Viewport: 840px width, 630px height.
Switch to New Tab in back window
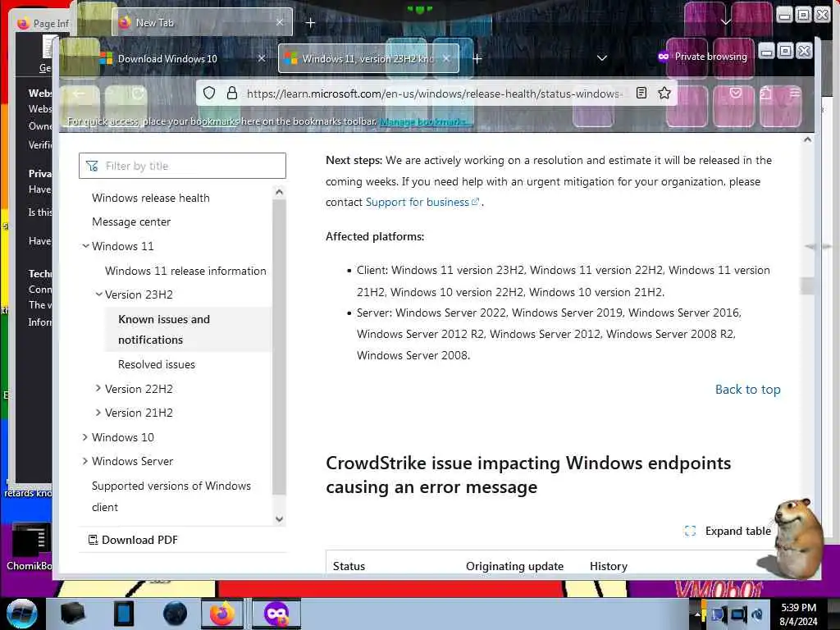coord(202,23)
